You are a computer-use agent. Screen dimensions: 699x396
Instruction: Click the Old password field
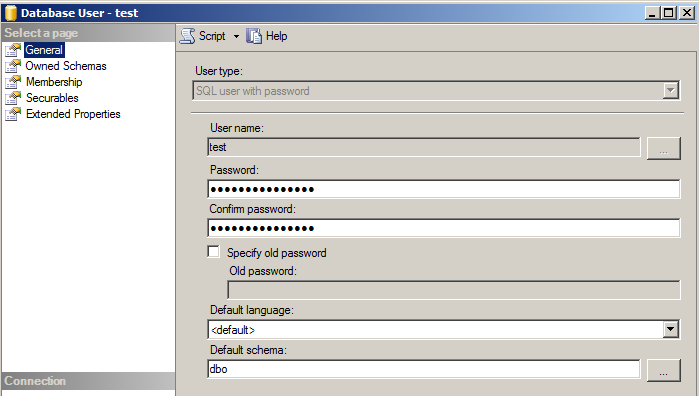click(x=454, y=290)
